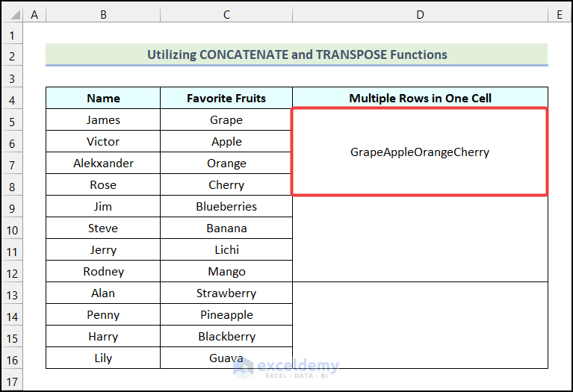This screenshot has width=573, height=392.
Task: Select the cell containing 'Apple'
Action: 226,141
